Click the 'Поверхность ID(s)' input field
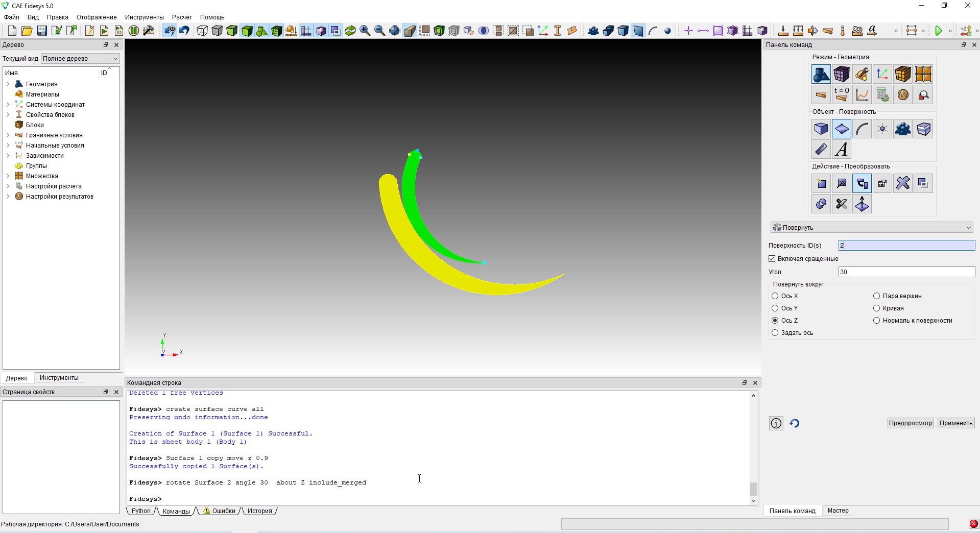The image size is (980, 533). click(906, 246)
